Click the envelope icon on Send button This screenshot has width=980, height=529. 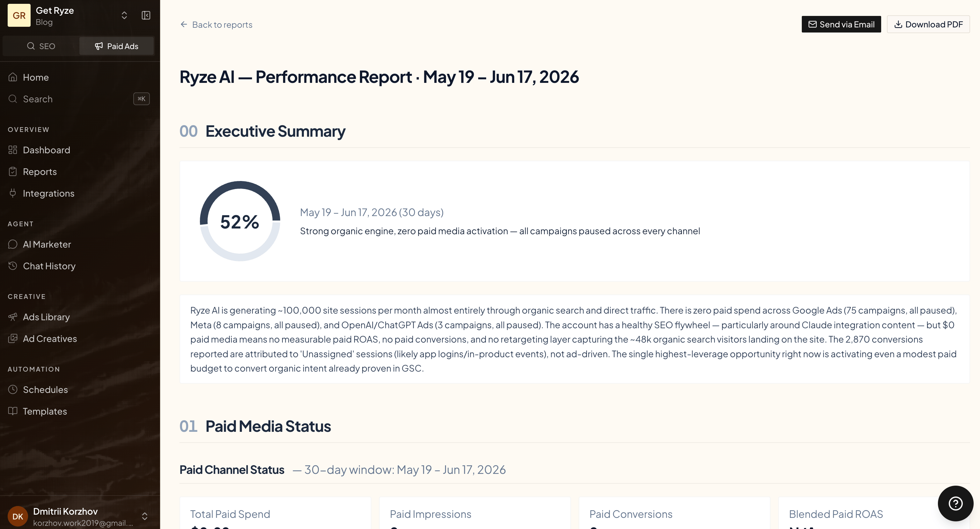812,24
